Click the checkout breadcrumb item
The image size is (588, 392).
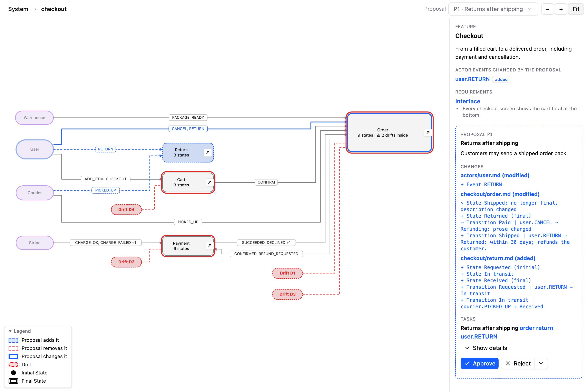click(x=54, y=9)
